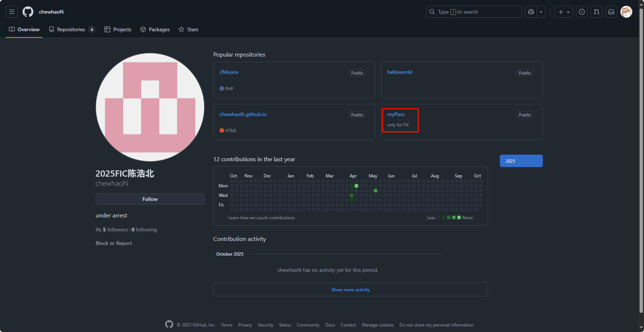Open Copilot chat icon
This screenshot has height=332, width=644.
click(531, 12)
